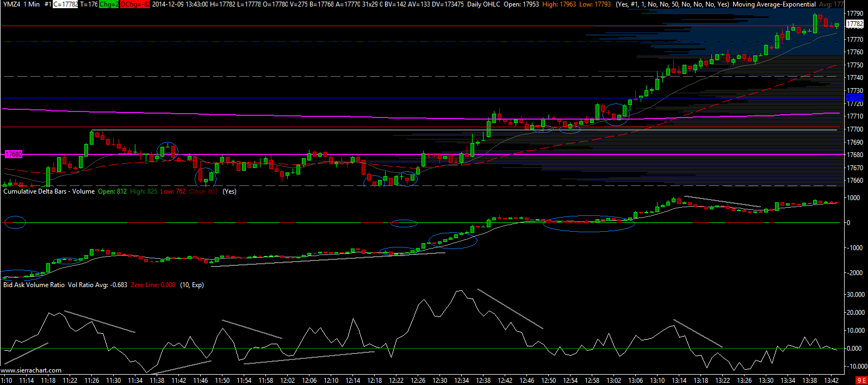Click the 13:02 time axis label
Image resolution: width=868 pixels, height=385 pixels.
pos(614,381)
